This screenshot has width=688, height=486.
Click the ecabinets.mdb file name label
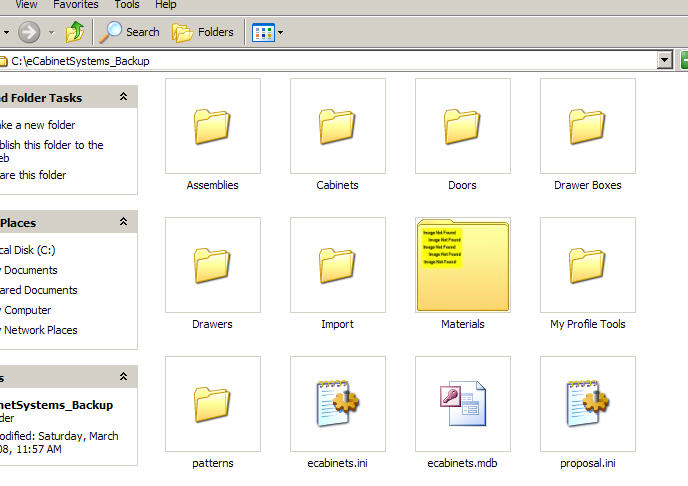pyautogui.click(x=462, y=464)
